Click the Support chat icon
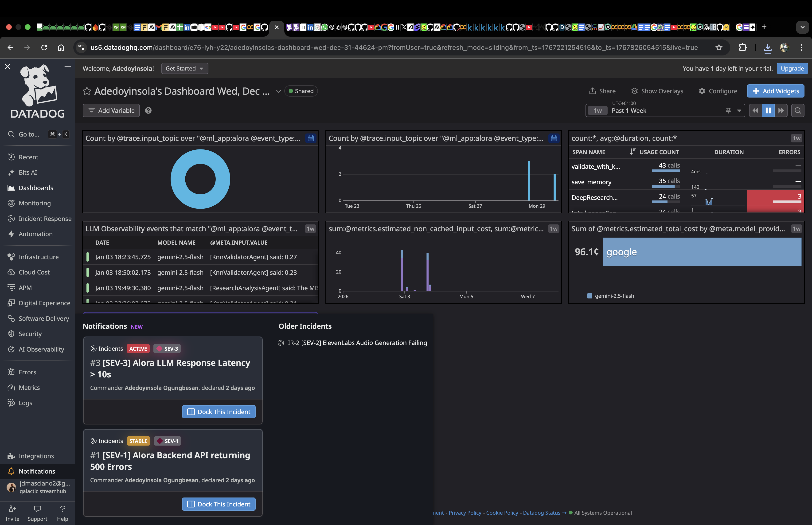The height and width of the screenshot is (525, 812). (38, 509)
